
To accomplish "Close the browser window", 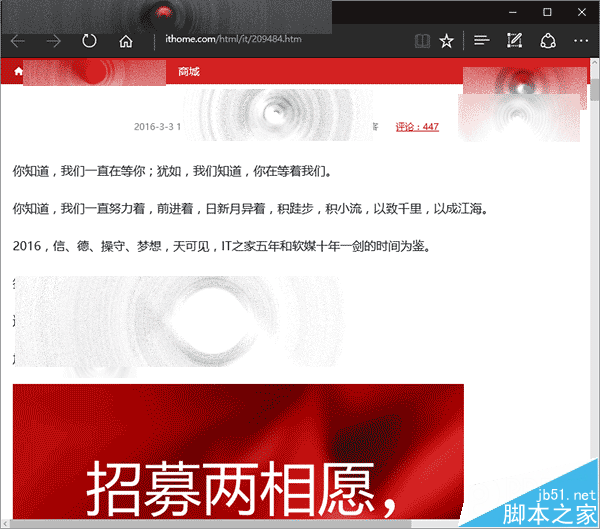I will [582, 12].
